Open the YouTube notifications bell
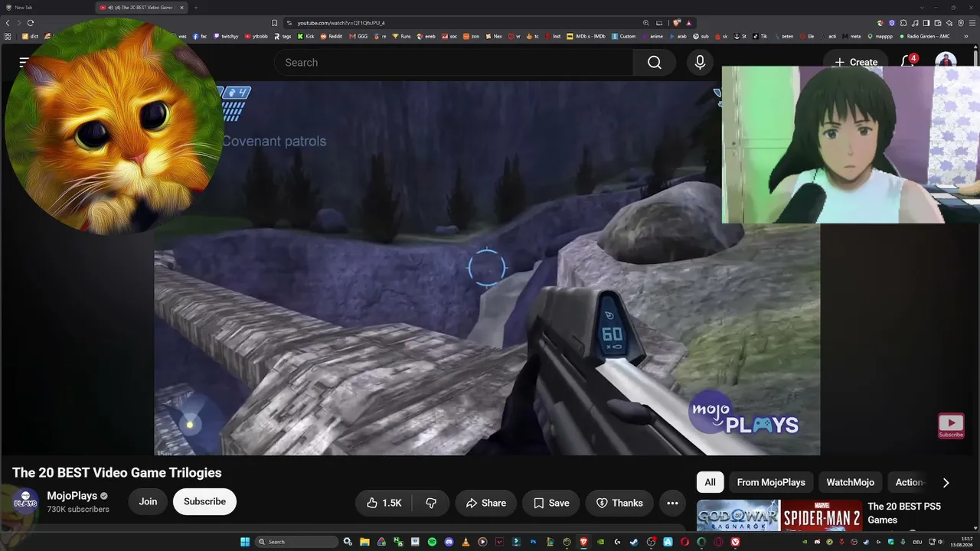This screenshot has width=980, height=551. pos(908,61)
